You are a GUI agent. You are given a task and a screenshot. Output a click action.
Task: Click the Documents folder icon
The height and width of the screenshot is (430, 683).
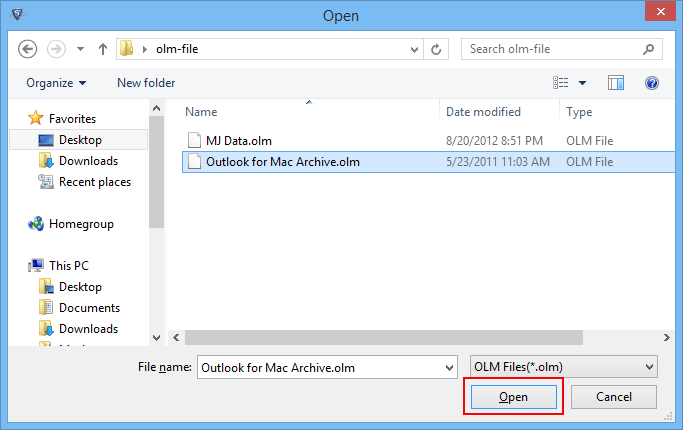pyautogui.click(x=46, y=307)
